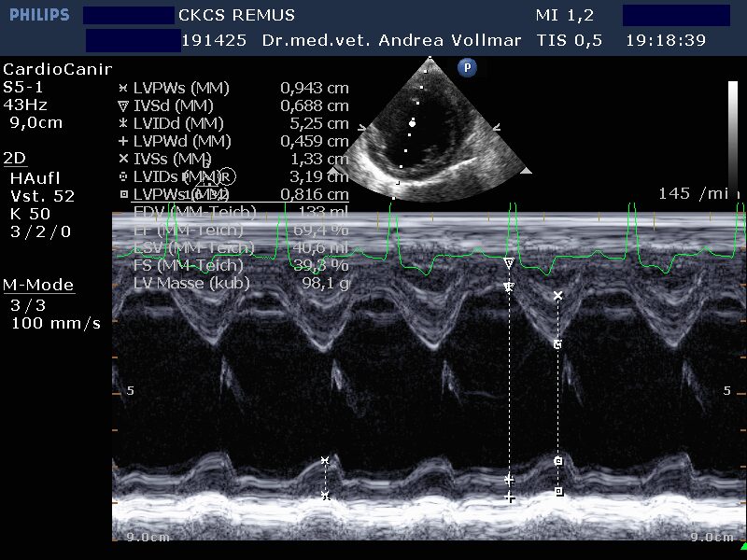Select the IVSd inverted-triangle marker icon
Image resolution: width=747 pixels, height=560 pixels.
coord(121,105)
